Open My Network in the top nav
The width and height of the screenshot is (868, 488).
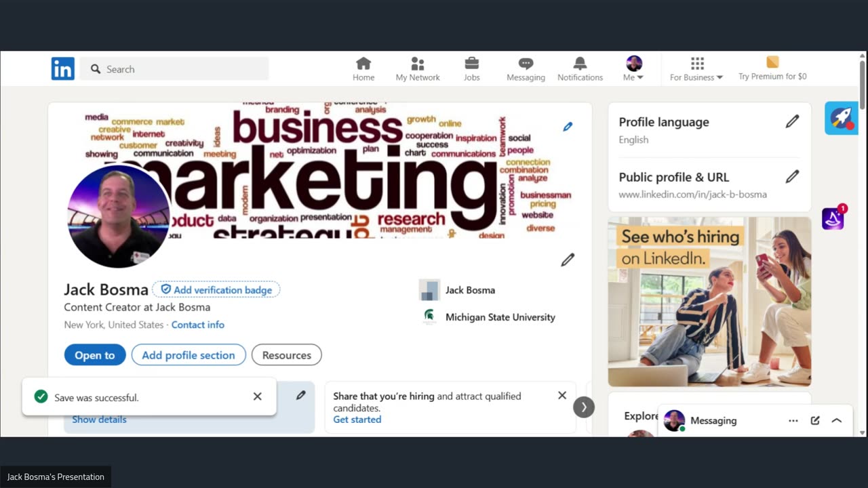tap(418, 69)
